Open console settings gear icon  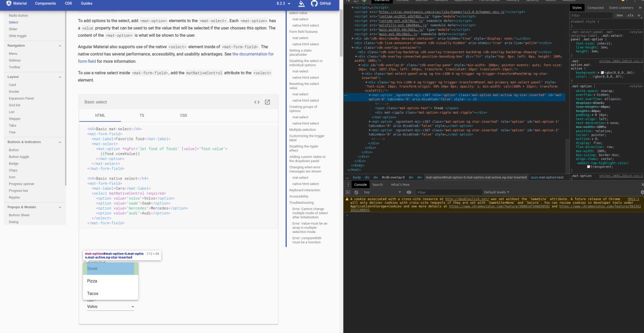click(x=642, y=192)
